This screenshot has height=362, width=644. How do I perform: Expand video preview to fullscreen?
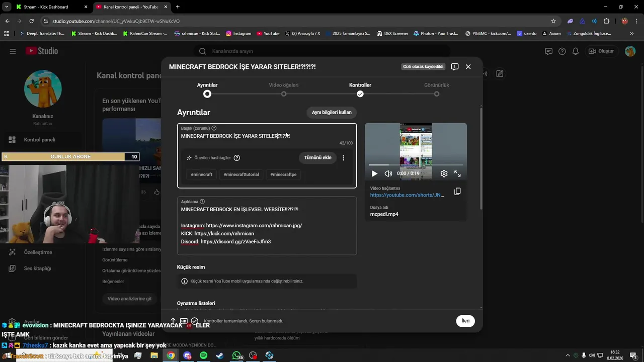457,173
